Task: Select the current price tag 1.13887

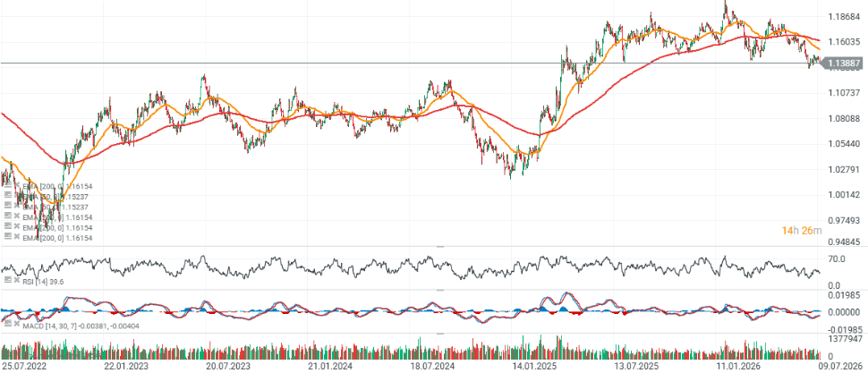Action: point(840,64)
